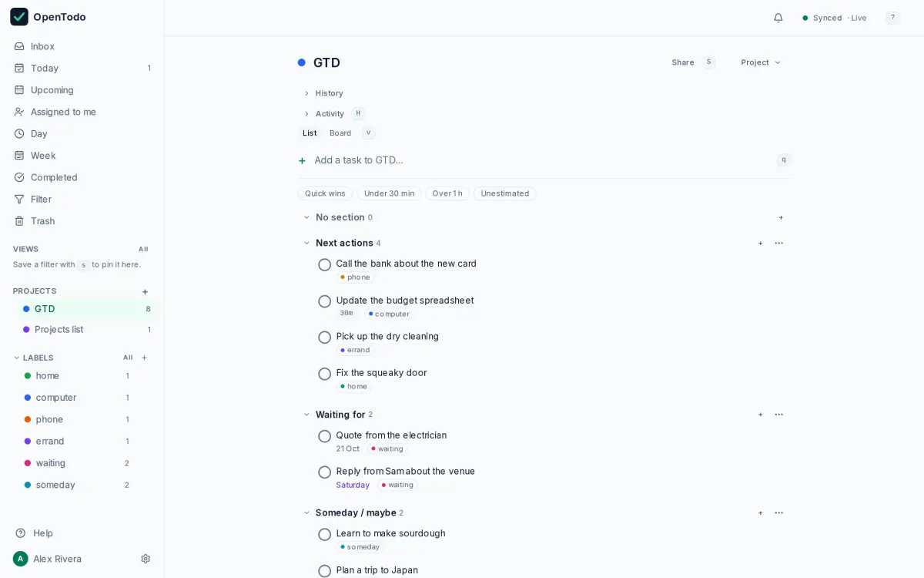Click the blue GTD project color dot
Screen dimensions: 924x578
(302, 62)
